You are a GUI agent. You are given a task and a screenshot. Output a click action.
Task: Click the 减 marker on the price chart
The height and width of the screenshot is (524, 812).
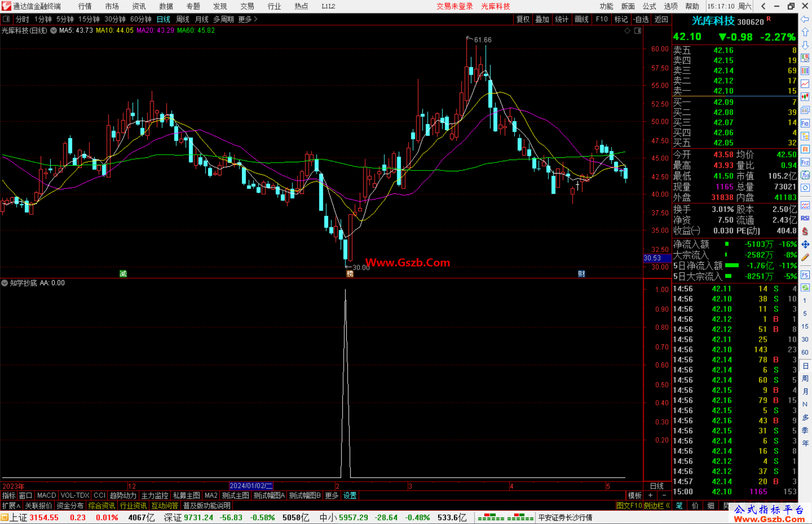123,273
